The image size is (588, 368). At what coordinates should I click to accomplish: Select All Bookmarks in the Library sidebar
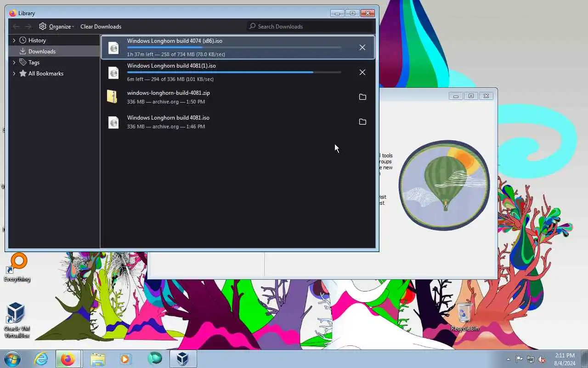[x=54, y=73]
